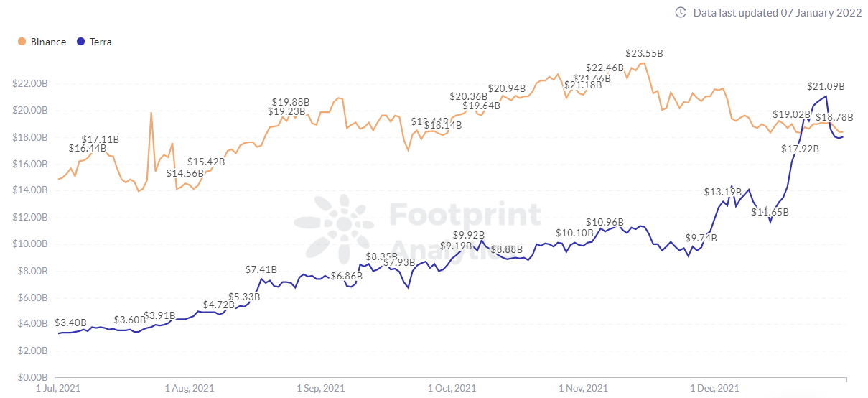
Task: Click the 1 Nov, 2021 axis label
Action: [x=583, y=388]
